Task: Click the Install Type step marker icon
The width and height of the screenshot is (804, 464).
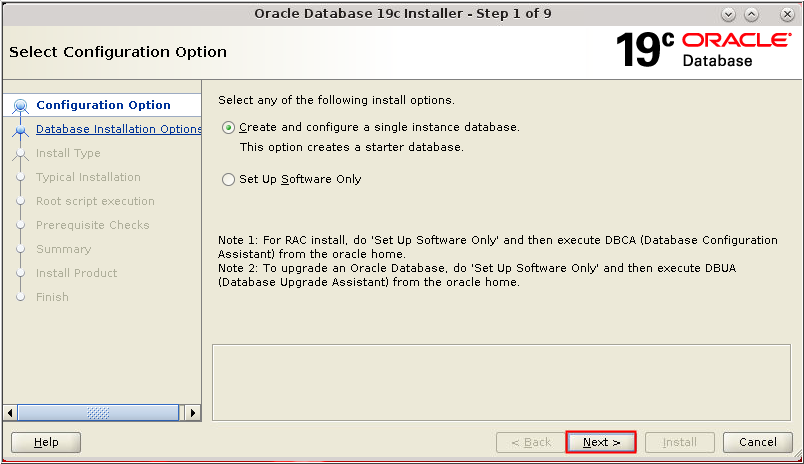Action: coord(21,153)
